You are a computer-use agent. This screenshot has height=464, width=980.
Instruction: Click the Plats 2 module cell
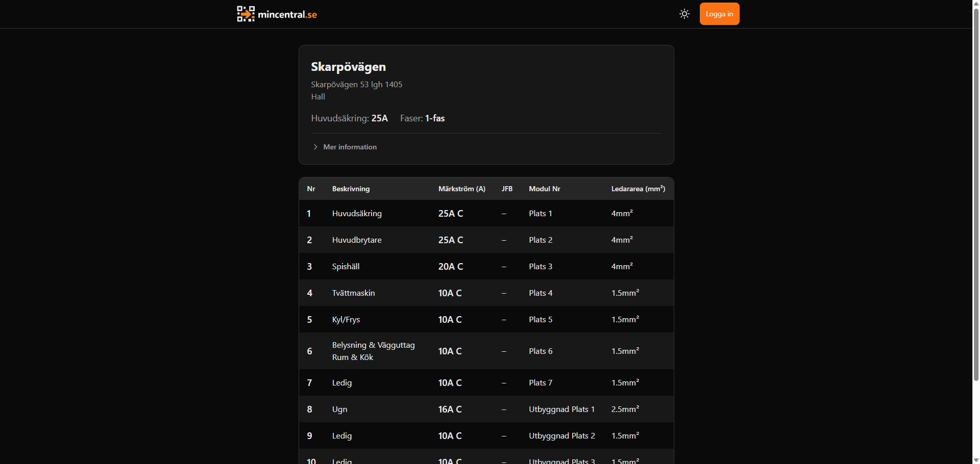click(x=541, y=240)
